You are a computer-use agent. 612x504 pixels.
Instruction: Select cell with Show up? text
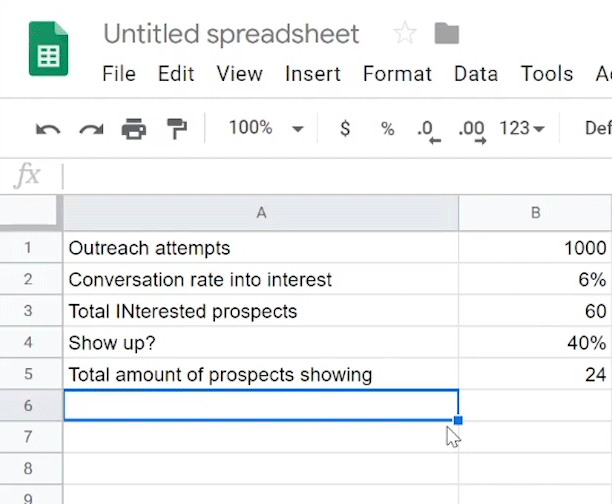[x=261, y=343]
